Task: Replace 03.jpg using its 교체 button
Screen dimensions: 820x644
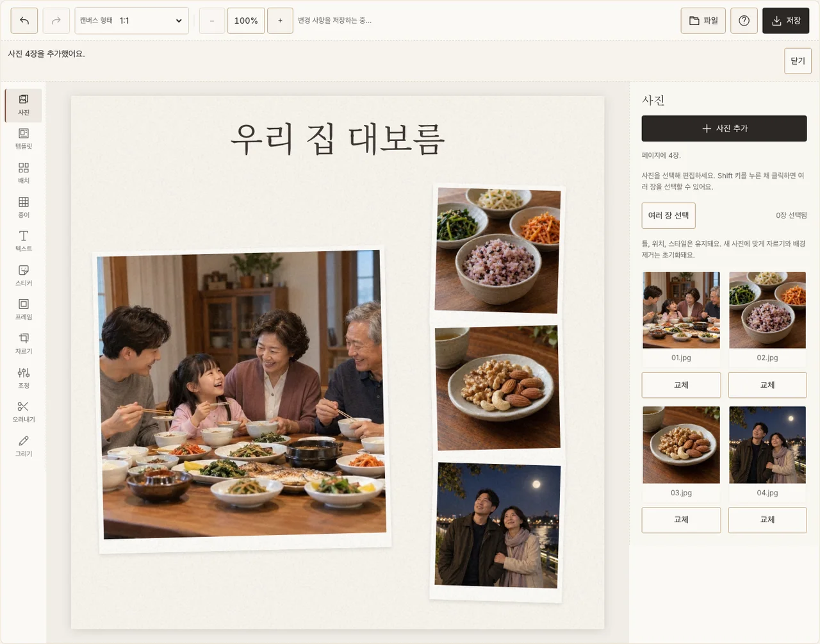Action: (x=681, y=520)
